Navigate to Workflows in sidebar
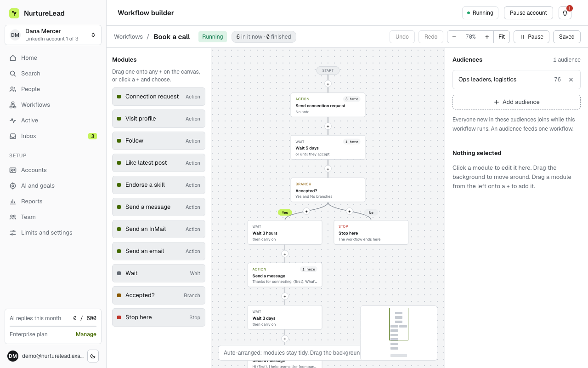Viewport: 588px width, 368px height. tap(53, 105)
